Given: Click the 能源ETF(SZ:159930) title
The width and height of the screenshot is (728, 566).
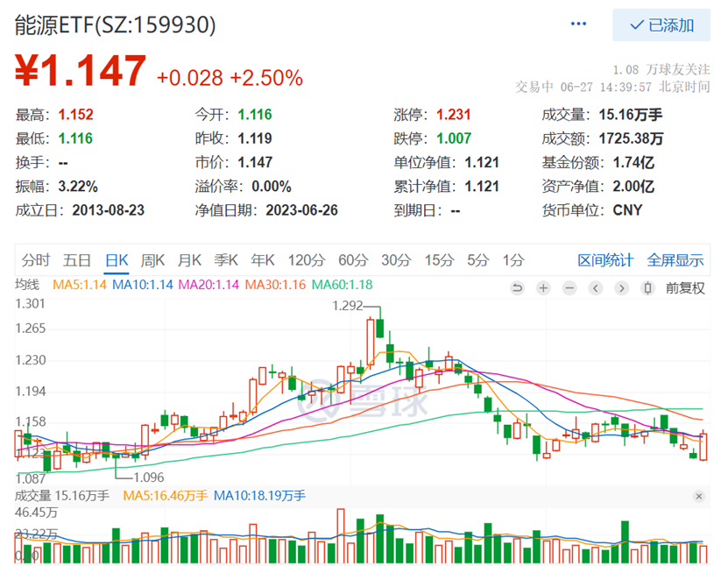Looking at the screenshot, I should click(115, 25).
